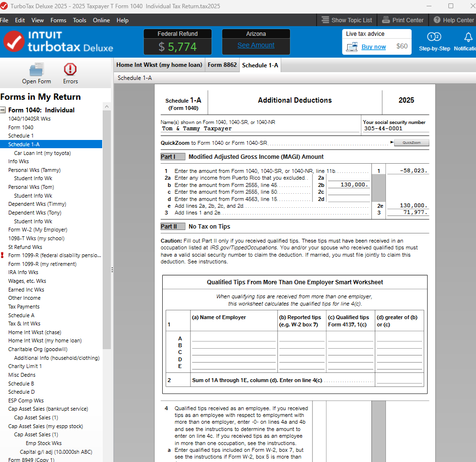Select the Schedule 1-A tab
The image size is (476, 462).
click(260, 65)
